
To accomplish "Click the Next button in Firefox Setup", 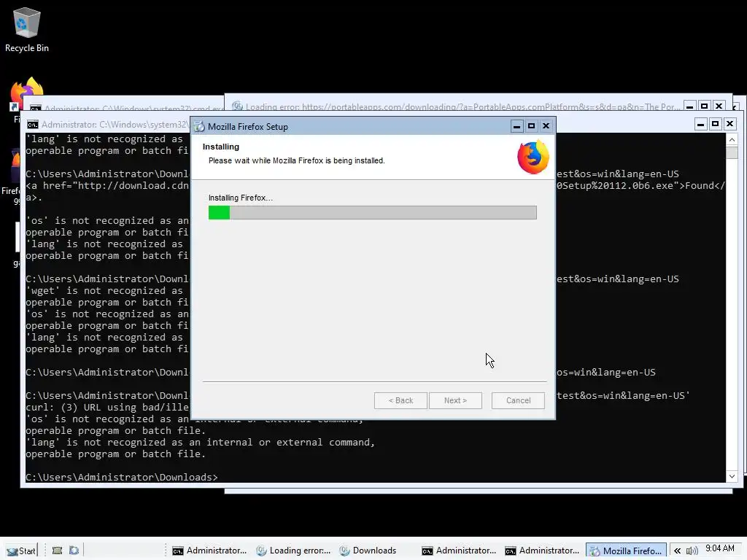I will tap(455, 400).
